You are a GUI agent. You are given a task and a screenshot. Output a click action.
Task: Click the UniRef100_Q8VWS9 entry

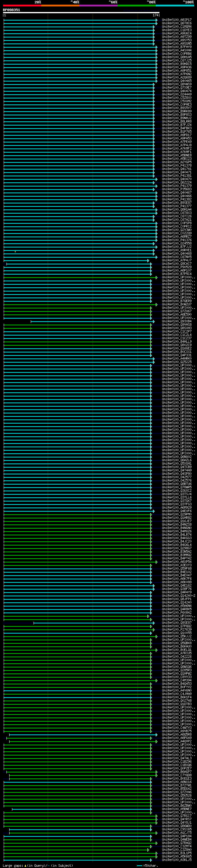pyautogui.click(x=176, y=84)
